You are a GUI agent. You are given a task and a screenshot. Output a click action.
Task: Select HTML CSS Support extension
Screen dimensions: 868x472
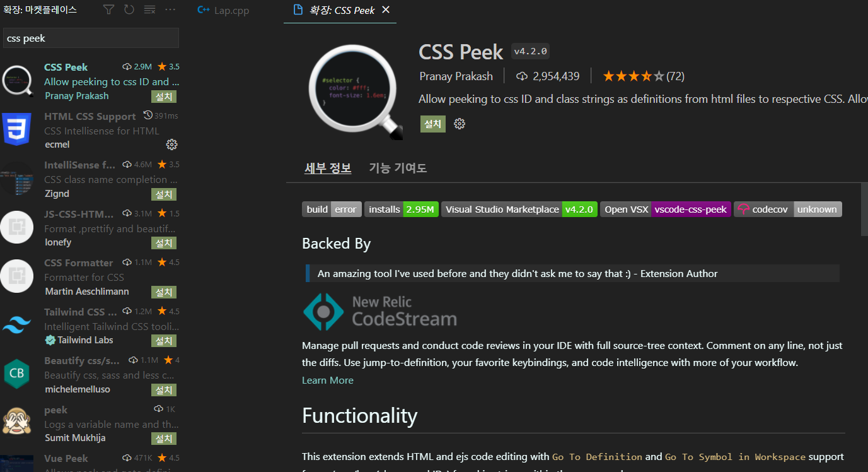[x=91, y=130]
